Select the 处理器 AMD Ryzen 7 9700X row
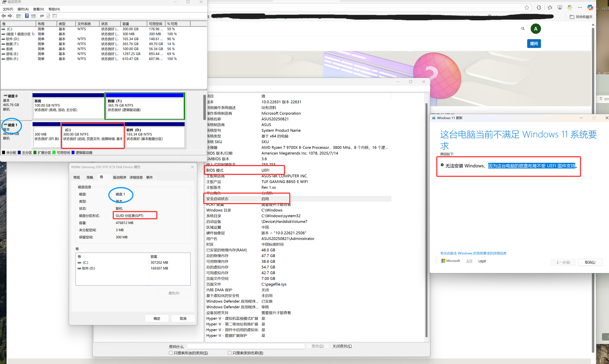This screenshot has height=364, width=609. pos(298,147)
